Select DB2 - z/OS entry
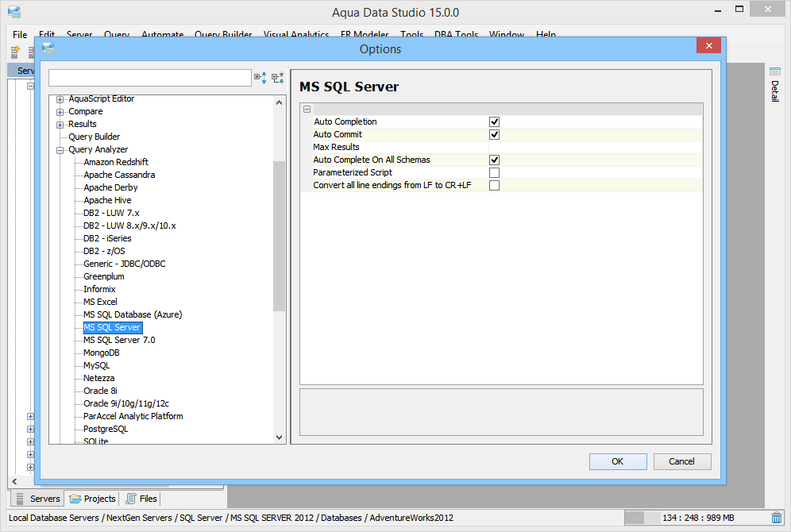791x532 pixels. (x=104, y=251)
